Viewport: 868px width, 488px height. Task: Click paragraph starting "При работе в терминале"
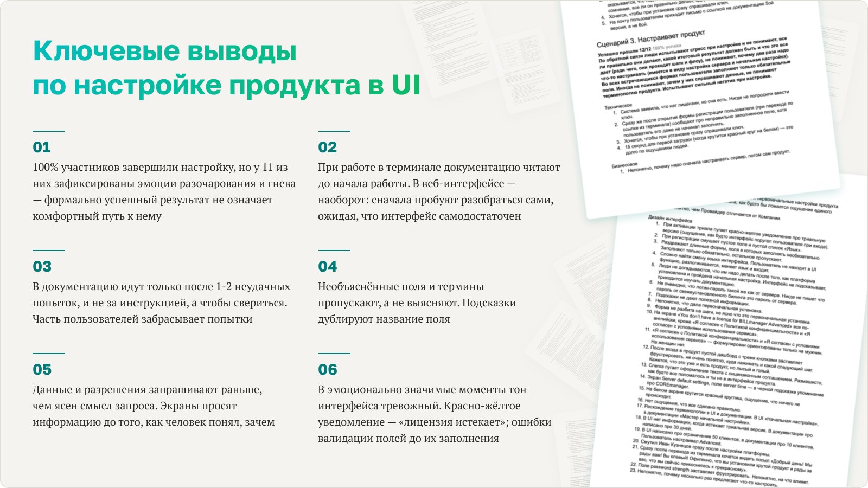click(x=439, y=191)
